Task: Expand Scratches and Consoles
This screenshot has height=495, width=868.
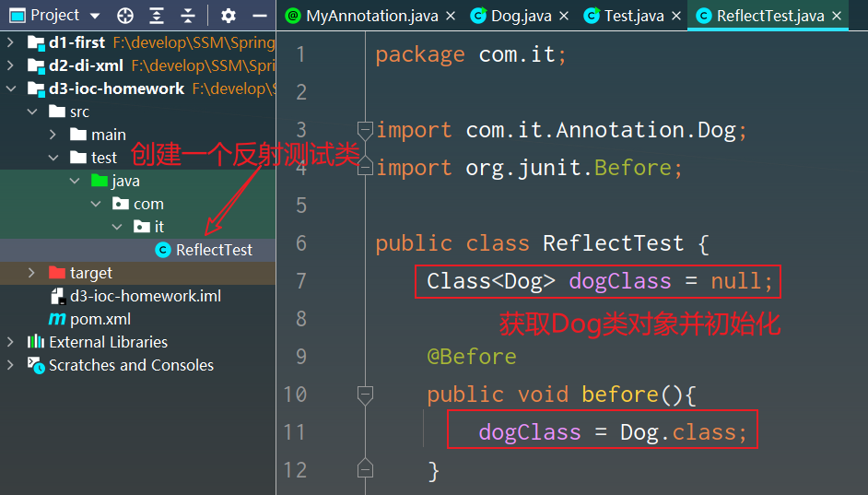Action: (10, 365)
